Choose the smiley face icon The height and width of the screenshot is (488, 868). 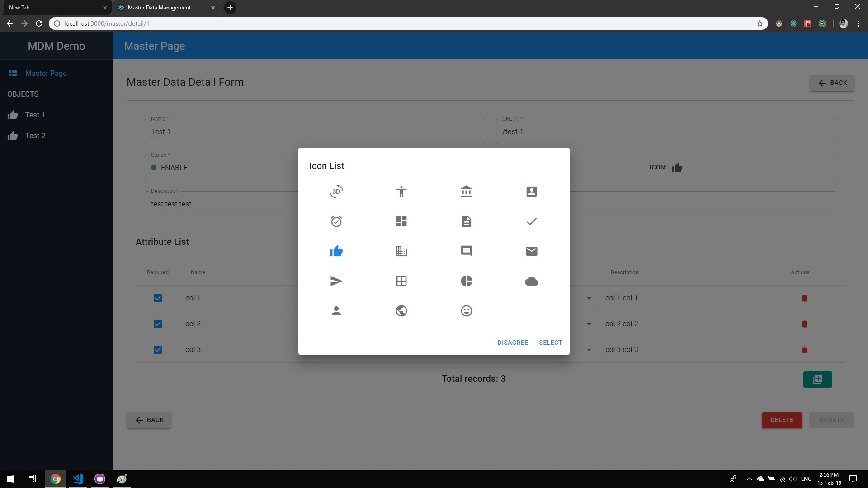coord(466,311)
